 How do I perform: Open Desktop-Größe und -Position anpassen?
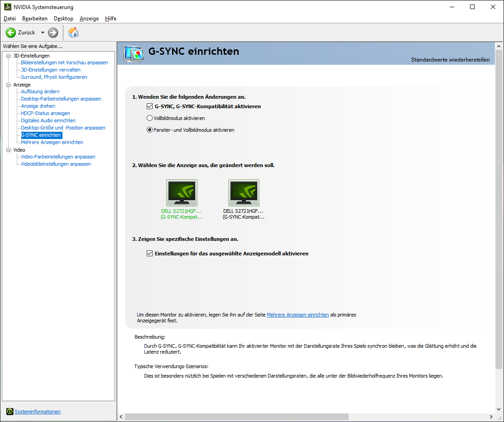[x=63, y=128]
